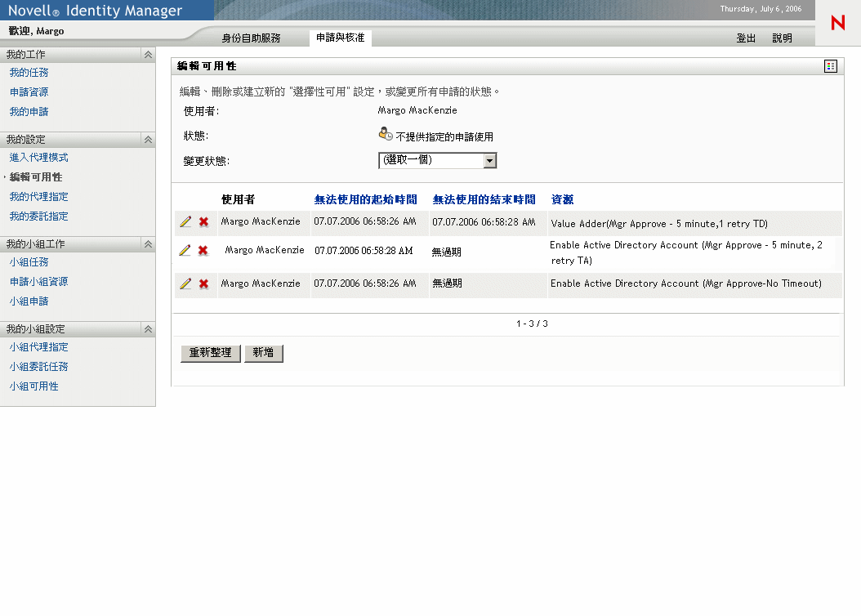Click delete X for Enable Active Directory 5 minute row
The width and height of the screenshot is (861, 616).
tap(203, 250)
